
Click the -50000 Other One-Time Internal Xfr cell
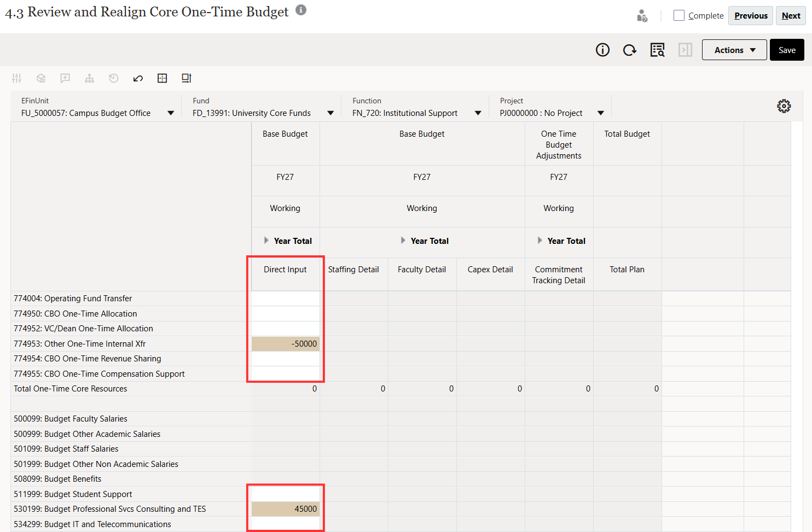tap(285, 343)
